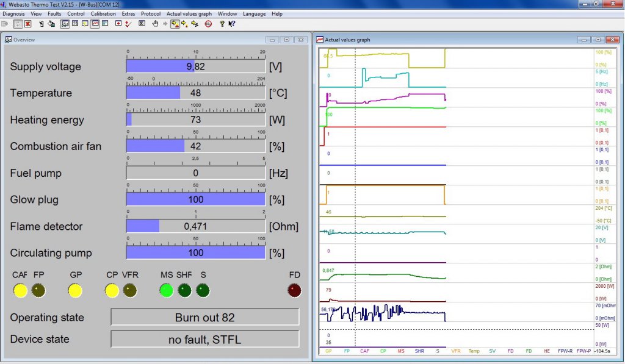Image resolution: width=625 pixels, height=364 pixels.
Task: Click the red X stop communication icon
Action: tap(28, 24)
